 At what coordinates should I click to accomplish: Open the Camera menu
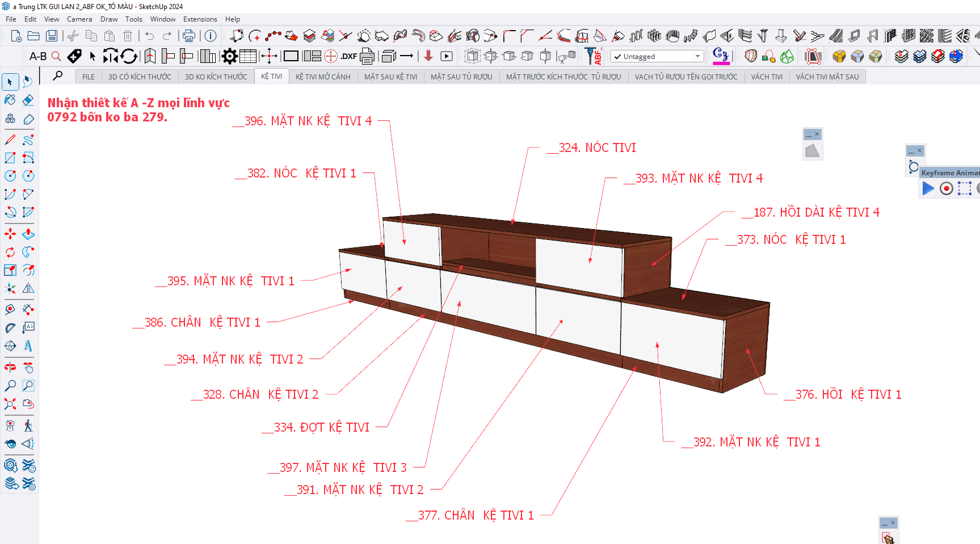click(x=79, y=19)
